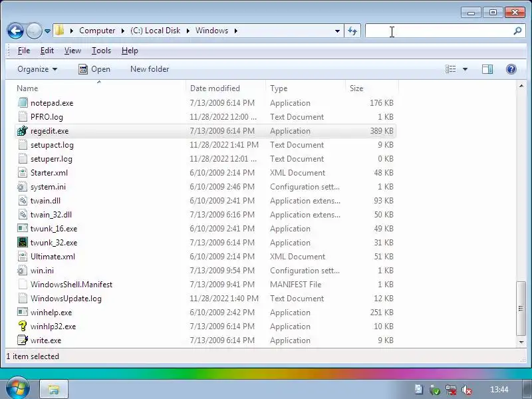Click the Explorer taskbar button
The width and height of the screenshot is (532, 399).
coord(54,389)
